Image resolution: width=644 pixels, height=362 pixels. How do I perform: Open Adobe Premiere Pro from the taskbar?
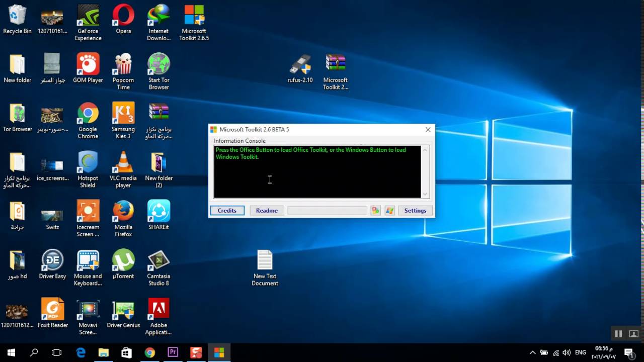pos(173,352)
